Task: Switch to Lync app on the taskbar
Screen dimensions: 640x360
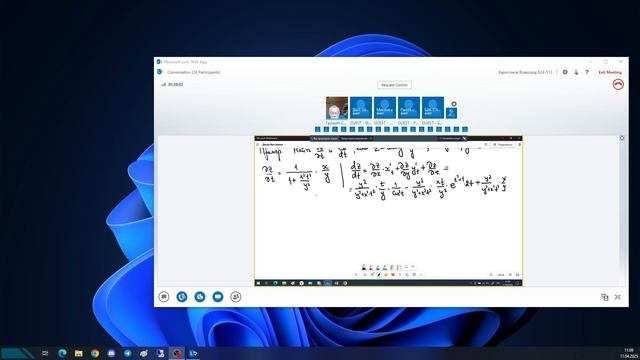Action: tap(193, 353)
